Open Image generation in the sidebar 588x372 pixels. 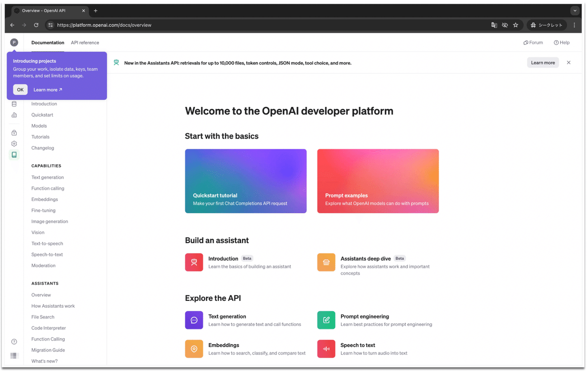tap(49, 222)
